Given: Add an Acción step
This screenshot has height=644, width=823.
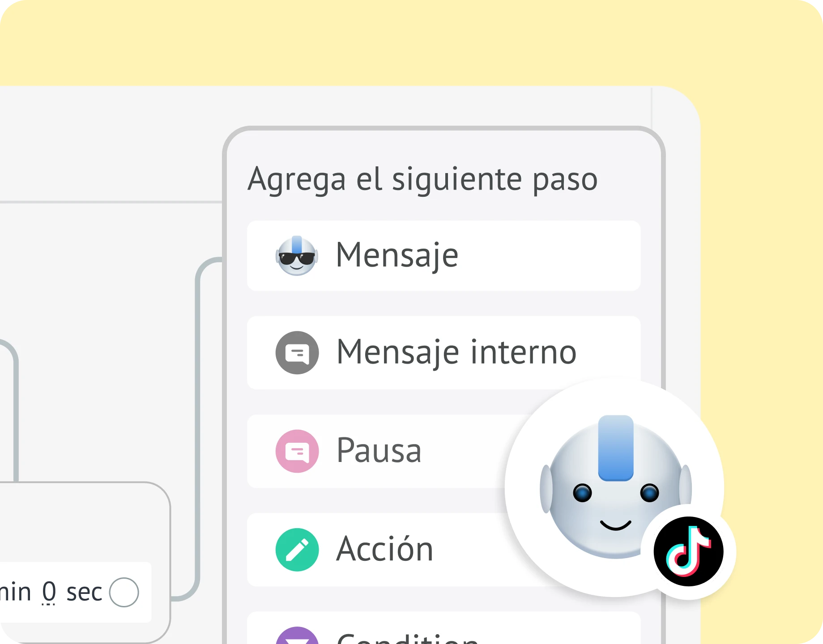Looking at the screenshot, I should click(385, 549).
